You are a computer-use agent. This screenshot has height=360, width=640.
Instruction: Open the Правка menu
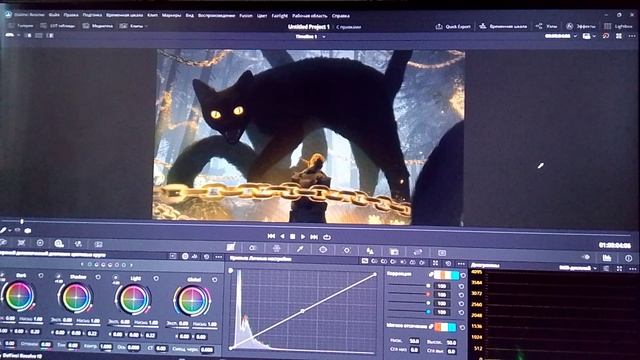point(71,15)
